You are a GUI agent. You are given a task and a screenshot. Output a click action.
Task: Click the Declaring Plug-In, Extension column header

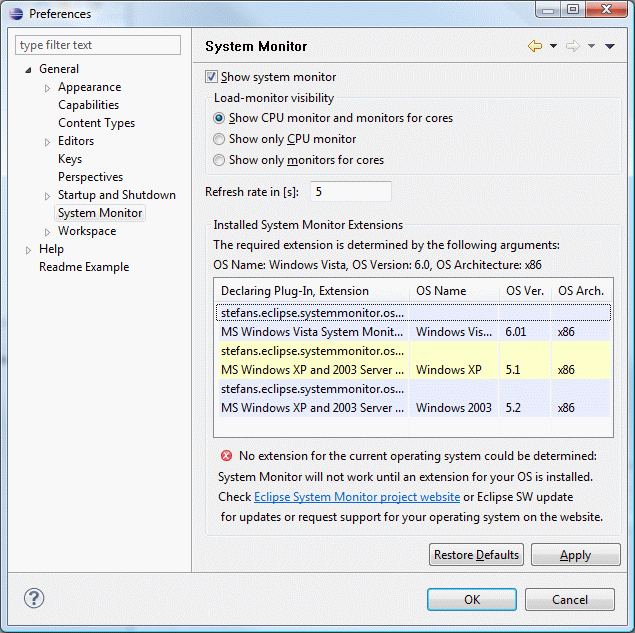[311, 291]
